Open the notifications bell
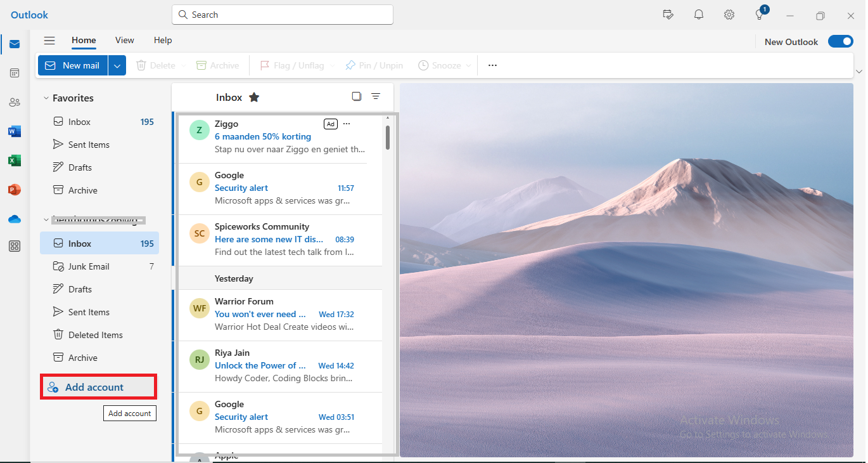 click(699, 15)
